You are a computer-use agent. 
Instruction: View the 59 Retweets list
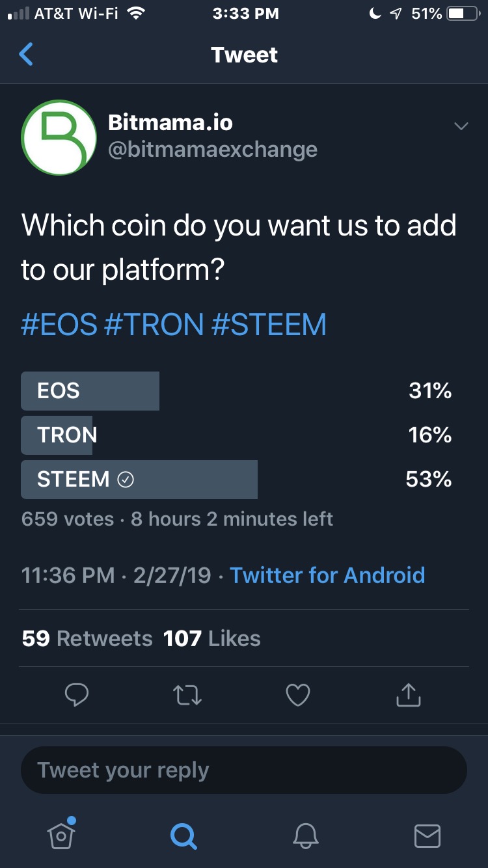click(x=87, y=638)
